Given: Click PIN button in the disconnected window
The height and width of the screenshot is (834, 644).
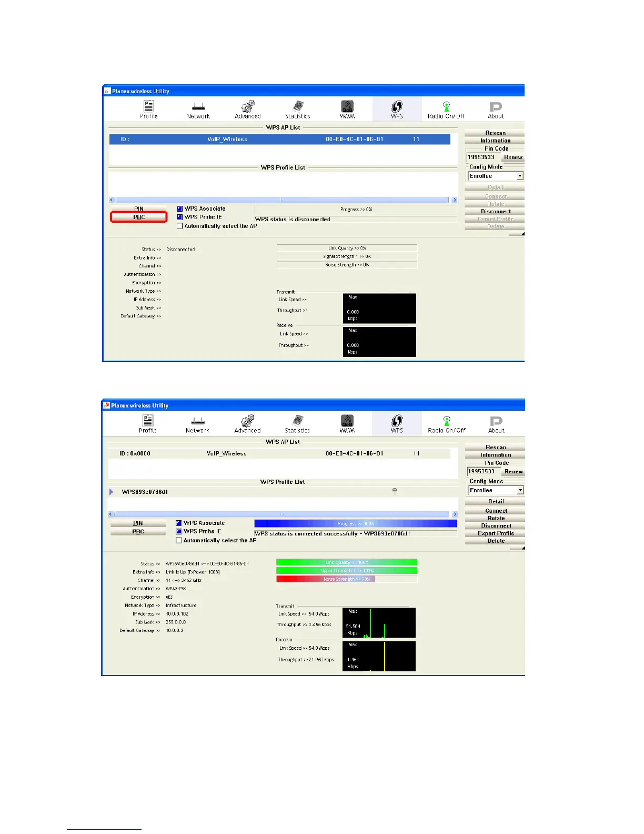Looking at the screenshot, I should click(x=139, y=208).
